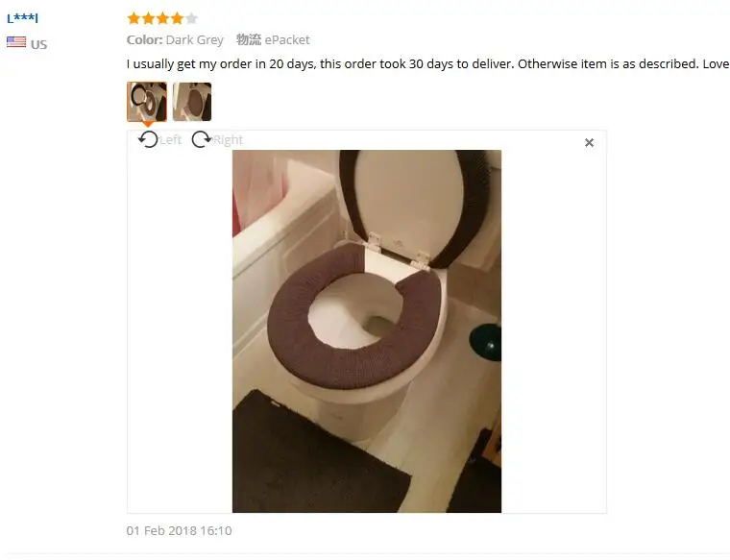Click the review text about delivery days
The image size is (730, 560).
tap(427, 63)
